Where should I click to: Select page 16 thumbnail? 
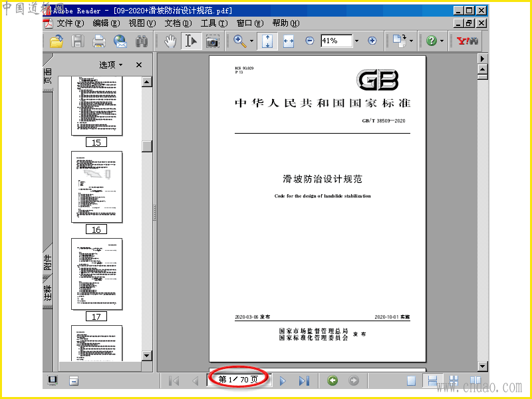[x=96, y=187]
